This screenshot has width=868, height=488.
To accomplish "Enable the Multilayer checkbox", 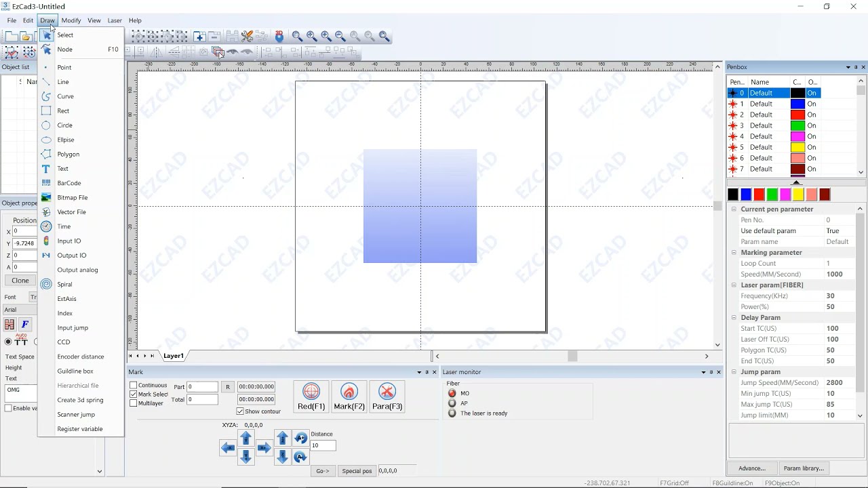I will point(134,403).
